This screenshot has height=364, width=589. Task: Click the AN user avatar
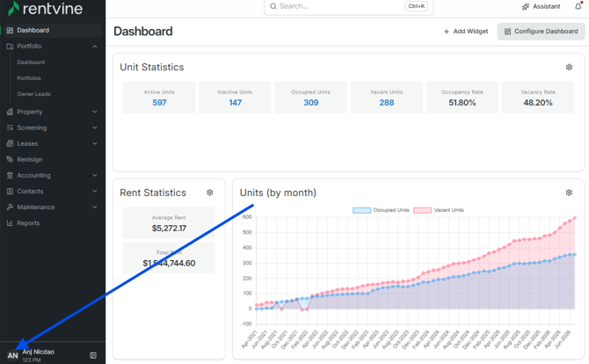pyautogui.click(x=13, y=355)
